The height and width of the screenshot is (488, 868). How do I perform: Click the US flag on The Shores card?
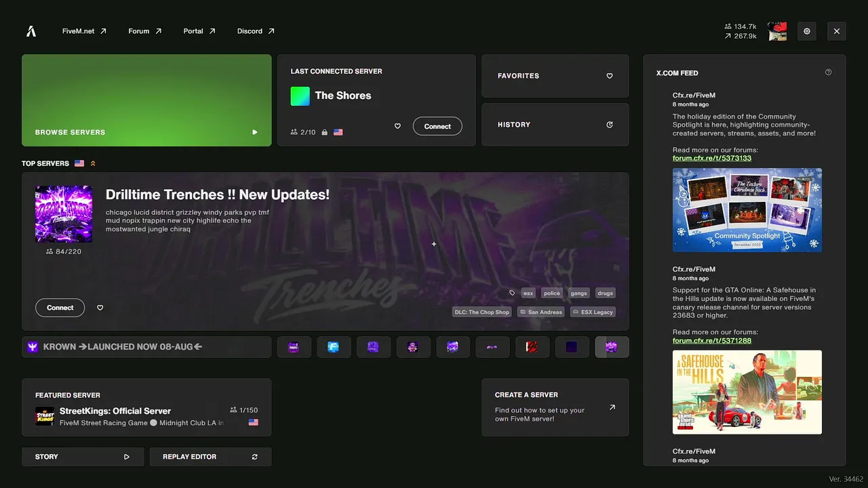coord(338,132)
